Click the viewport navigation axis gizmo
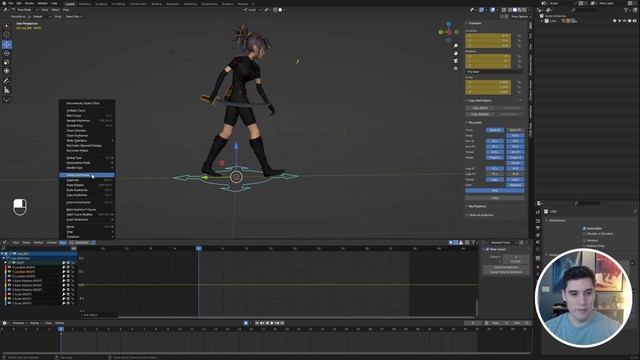Image resolution: width=640 pixels, height=360 pixels. click(449, 32)
